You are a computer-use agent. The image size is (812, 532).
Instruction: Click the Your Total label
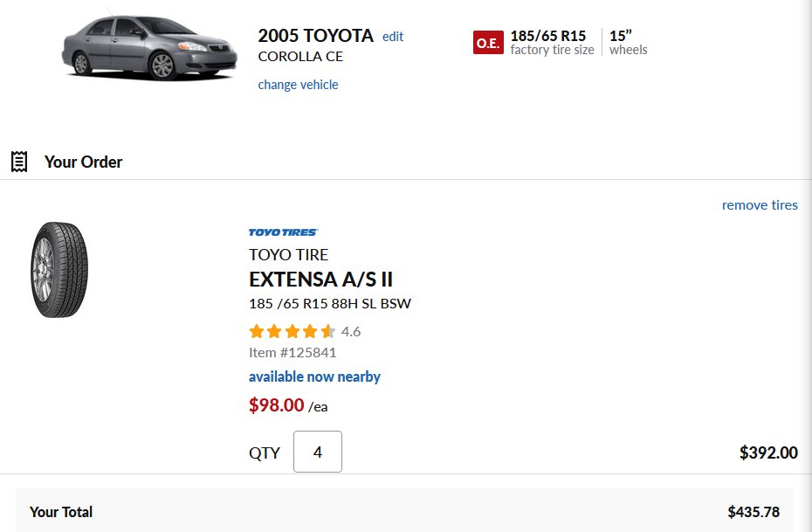coord(61,512)
